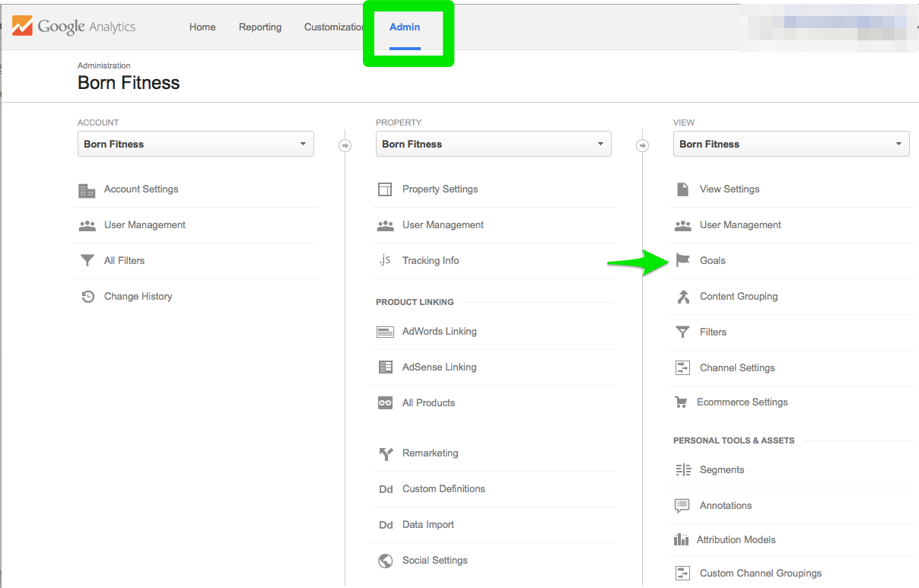919x588 pixels.
Task: Select the Admin tab
Action: pyautogui.click(x=405, y=27)
